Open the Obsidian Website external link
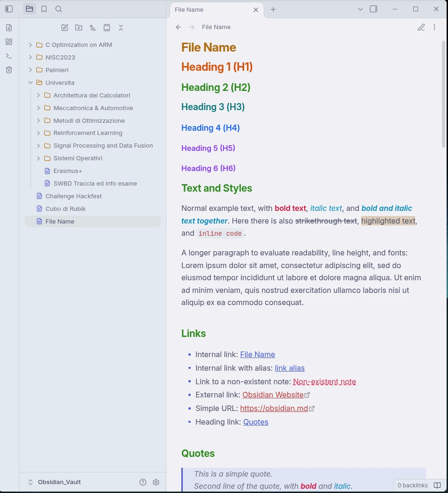The image size is (448, 493). click(273, 395)
